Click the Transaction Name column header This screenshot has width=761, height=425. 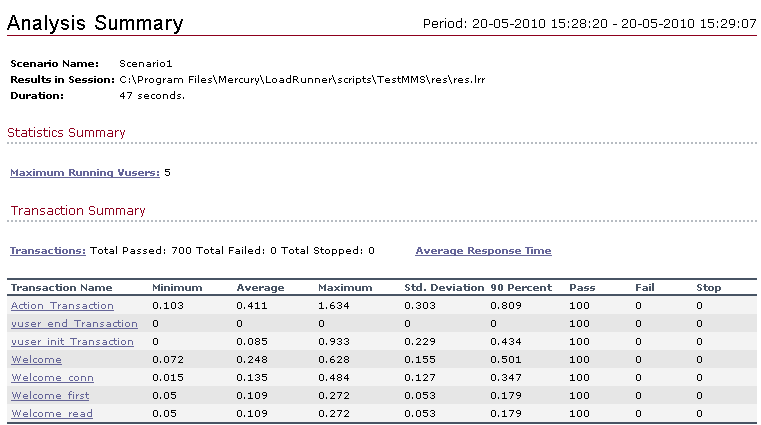tap(62, 288)
